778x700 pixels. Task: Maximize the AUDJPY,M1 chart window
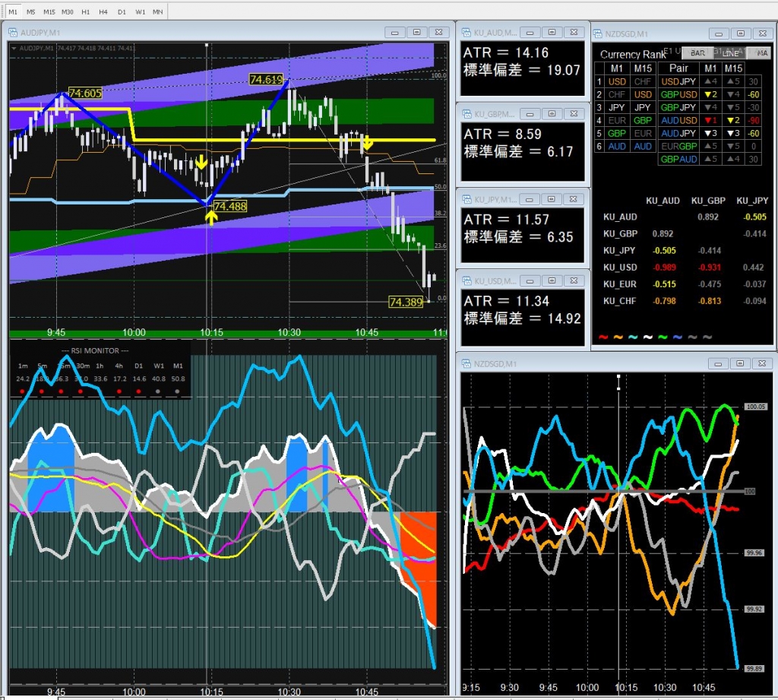tap(416, 33)
